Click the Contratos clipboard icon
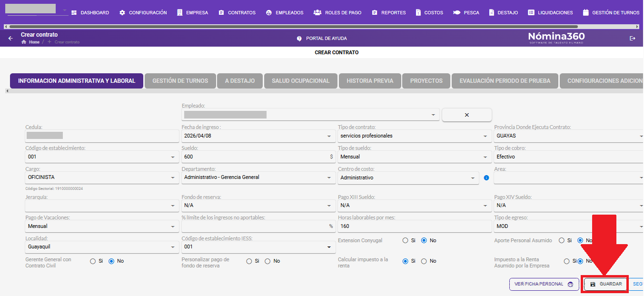644x296 pixels. (x=221, y=13)
